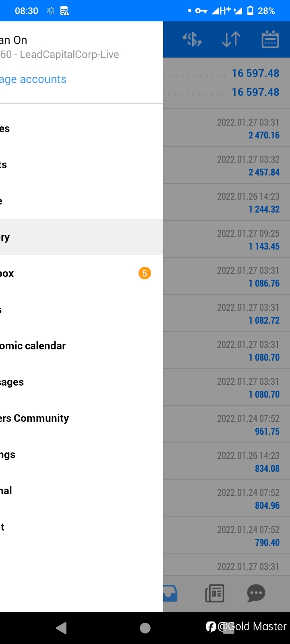Open the Economic calendar menu entry

[81, 346]
